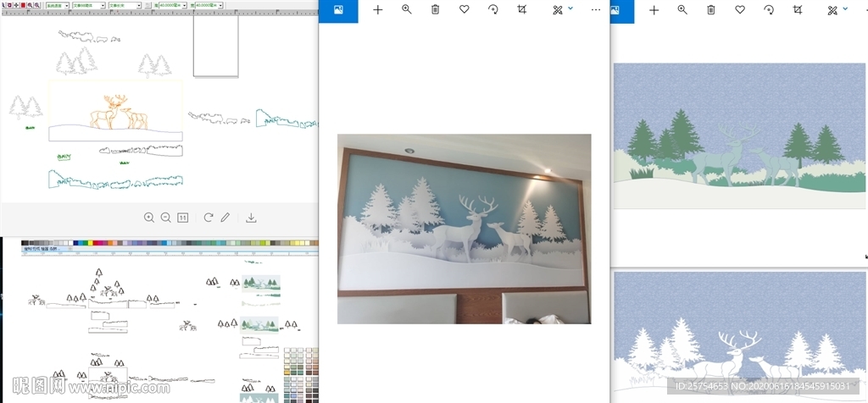Click the download arrow icon in the outline viewer
Screen dimensions: 868x403
(x=251, y=218)
